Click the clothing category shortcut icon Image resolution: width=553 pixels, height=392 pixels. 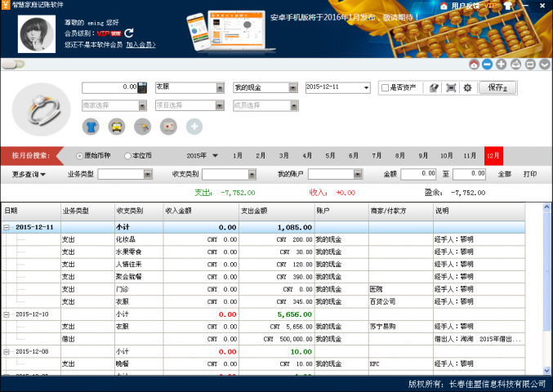(x=91, y=126)
